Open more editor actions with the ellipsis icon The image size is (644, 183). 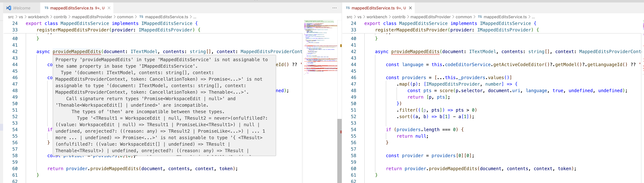pos(335,8)
